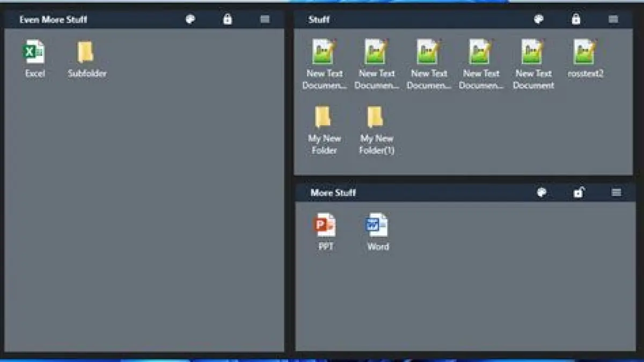Click the More Stuff panel title
The height and width of the screenshot is (362, 644).
coord(333,193)
